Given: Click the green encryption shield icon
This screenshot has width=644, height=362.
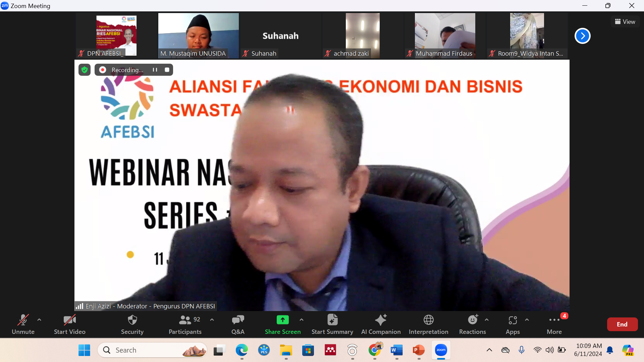Looking at the screenshot, I should pos(85,70).
